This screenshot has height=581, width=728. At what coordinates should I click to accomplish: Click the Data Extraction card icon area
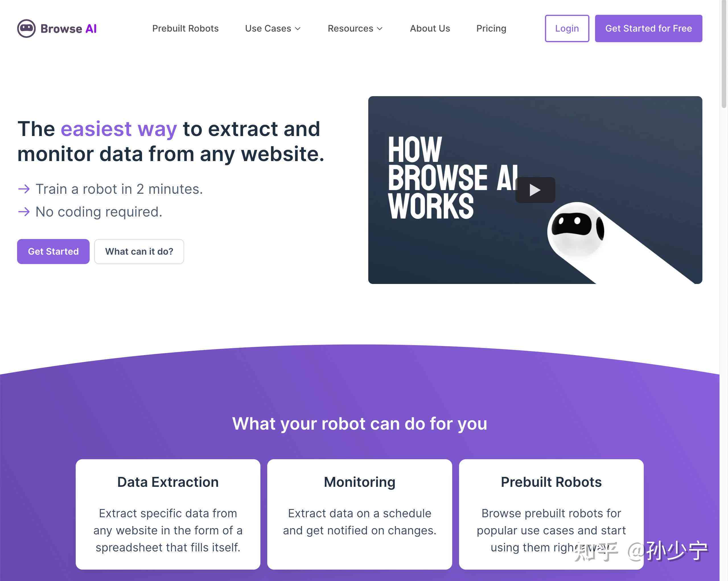168,481
